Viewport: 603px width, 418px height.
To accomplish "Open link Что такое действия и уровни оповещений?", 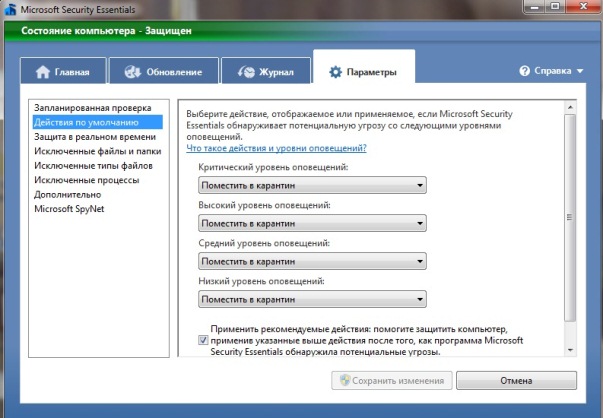I will pyautogui.click(x=276, y=148).
